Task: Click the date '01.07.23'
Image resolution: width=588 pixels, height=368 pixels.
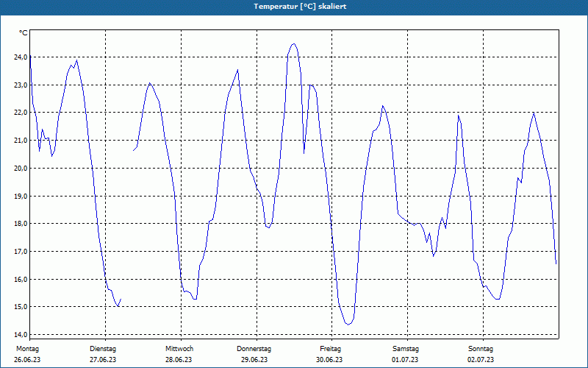Action: coord(405,360)
